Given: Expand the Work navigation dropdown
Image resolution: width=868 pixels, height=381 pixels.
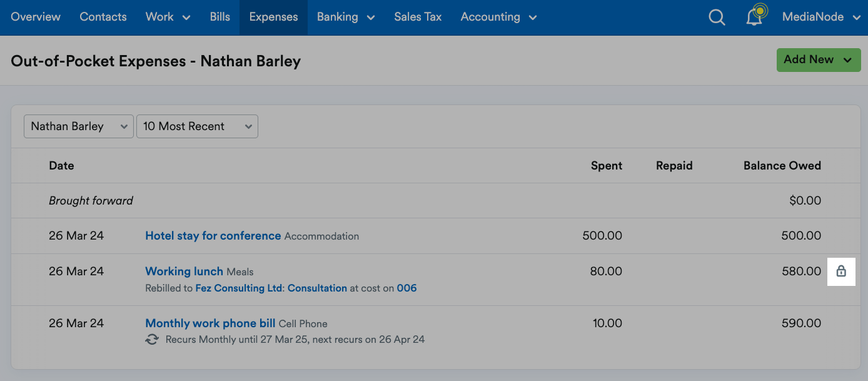Looking at the screenshot, I should [167, 17].
